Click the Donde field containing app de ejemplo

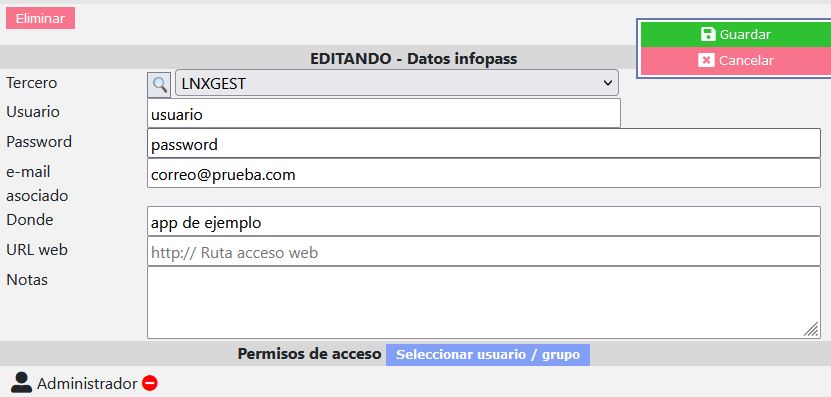click(x=484, y=221)
